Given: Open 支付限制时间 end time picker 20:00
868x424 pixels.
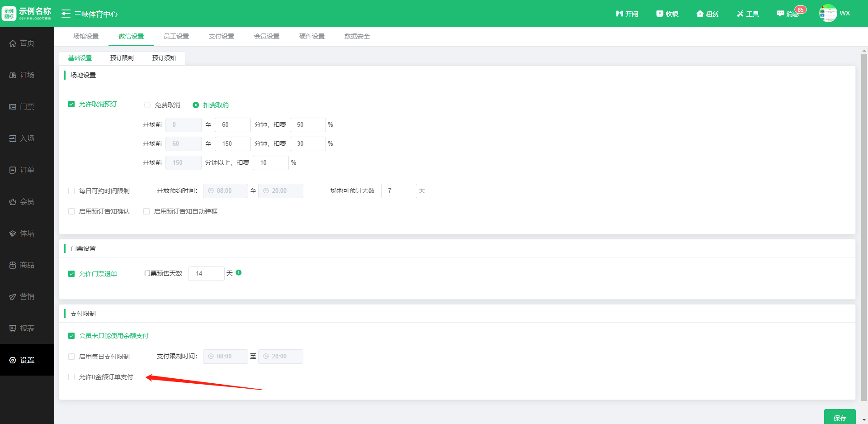Looking at the screenshot, I should click(x=280, y=357).
